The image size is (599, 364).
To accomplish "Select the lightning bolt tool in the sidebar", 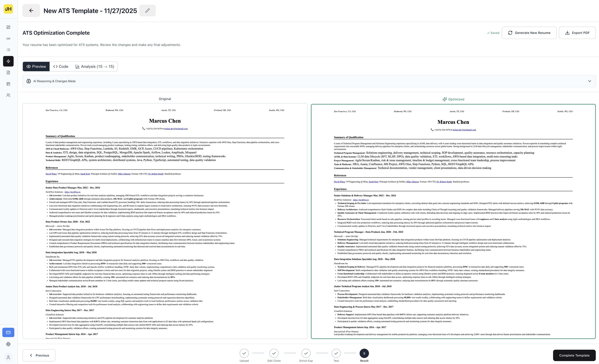I will [8, 61].
